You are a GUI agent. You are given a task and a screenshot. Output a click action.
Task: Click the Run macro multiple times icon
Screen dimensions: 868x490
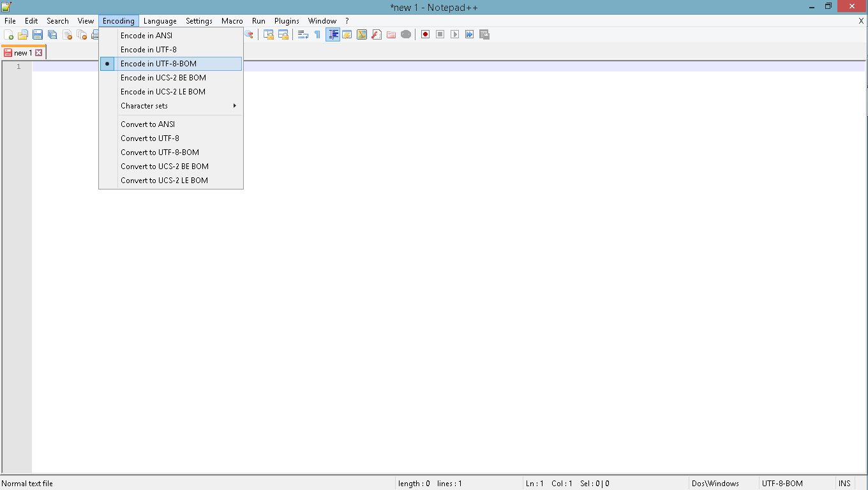click(469, 34)
